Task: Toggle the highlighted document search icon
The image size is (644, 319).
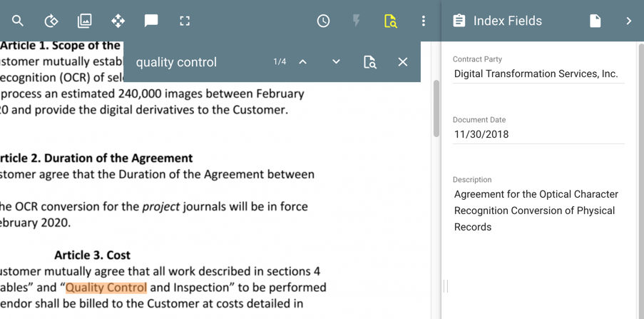Action: (390, 21)
